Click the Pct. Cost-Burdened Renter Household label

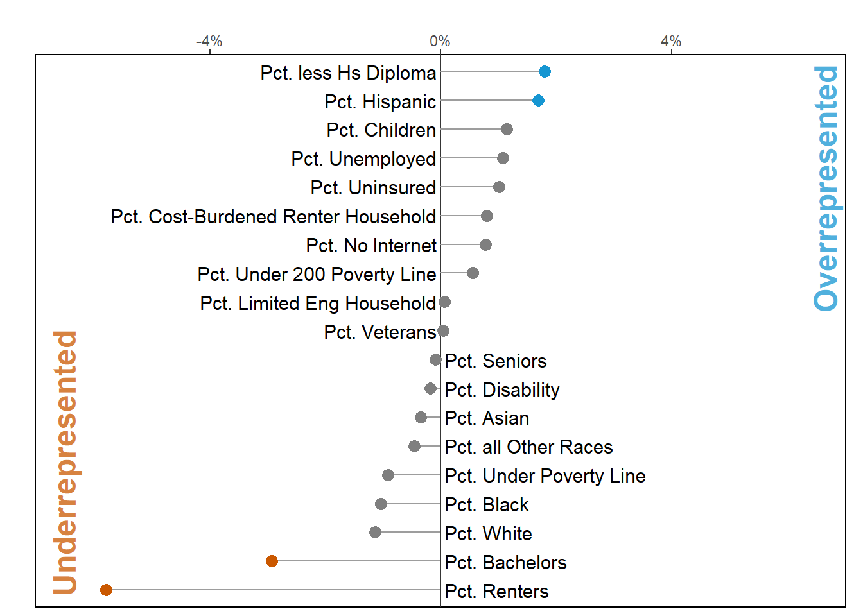[x=273, y=217]
